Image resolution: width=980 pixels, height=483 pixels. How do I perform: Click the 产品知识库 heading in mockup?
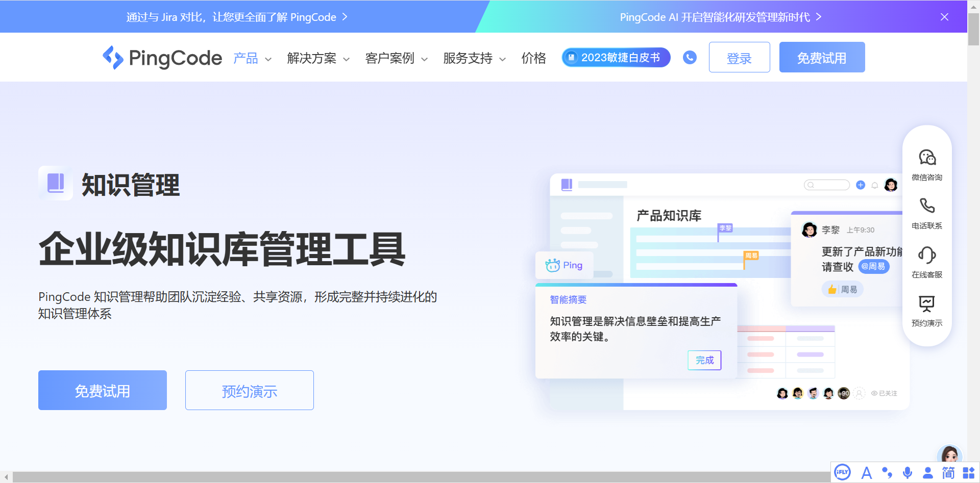[x=669, y=216]
